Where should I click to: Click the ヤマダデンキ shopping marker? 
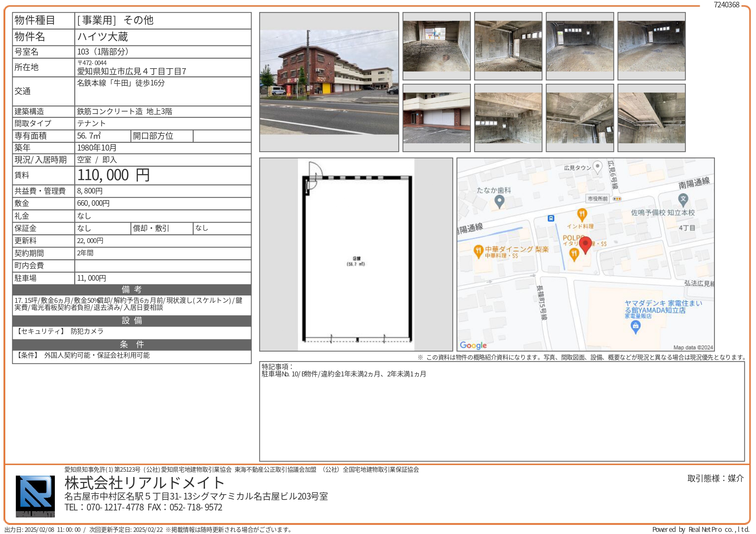pos(636,327)
